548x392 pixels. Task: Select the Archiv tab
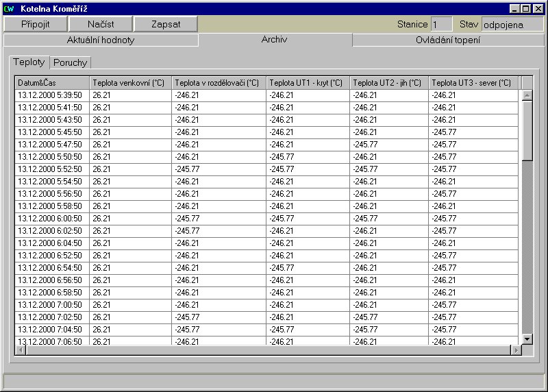[x=275, y=39]
